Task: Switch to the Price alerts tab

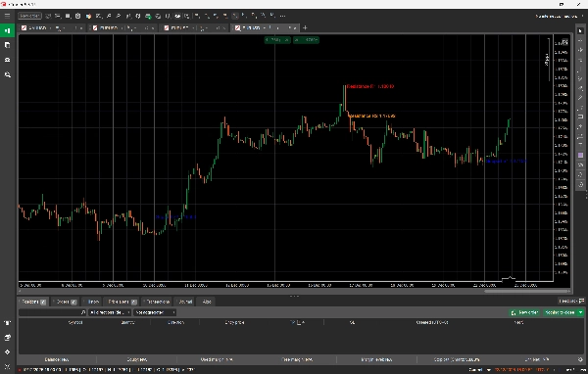Action: [x=122, y=302]
